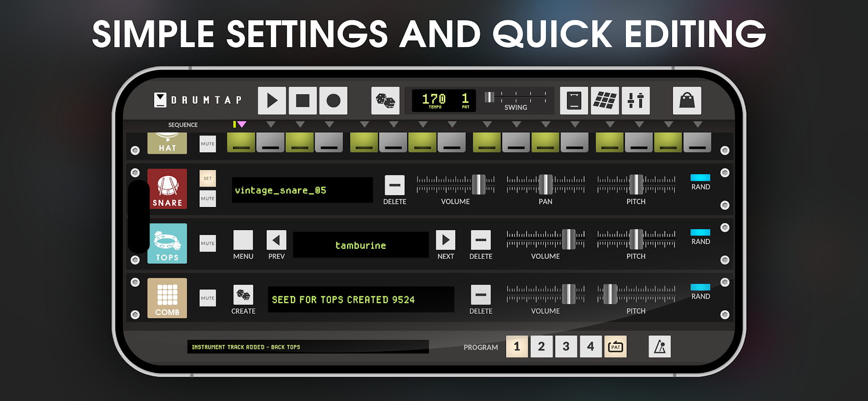Adjust COMB PITCH slider
The height and width of the screenshot is (401, 868).
(x=636, y=294)
